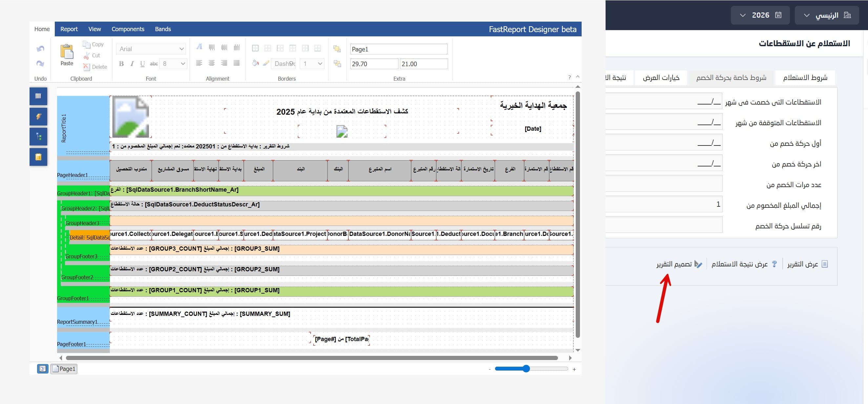Toggle underline text formatting
Image resolution: width=868 pixels, height=404 pixels.
pyautogui.click(x=142, y=63)
